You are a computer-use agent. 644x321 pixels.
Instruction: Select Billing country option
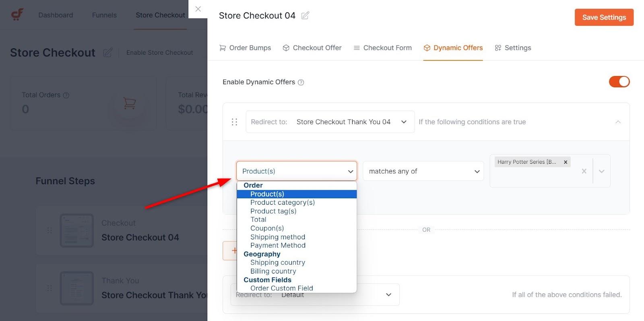[297, 272]
